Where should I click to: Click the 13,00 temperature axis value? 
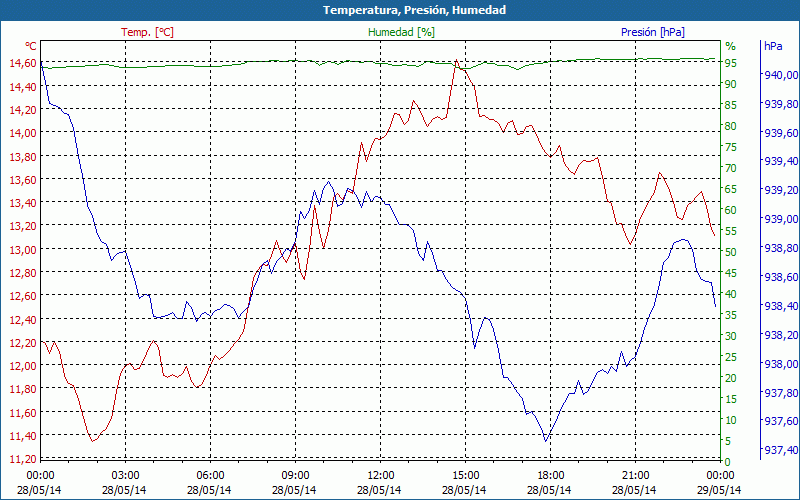point(23,249)
